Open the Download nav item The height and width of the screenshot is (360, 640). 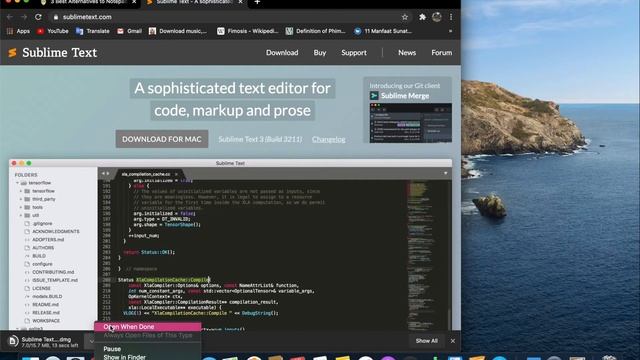tap(282, 53)
